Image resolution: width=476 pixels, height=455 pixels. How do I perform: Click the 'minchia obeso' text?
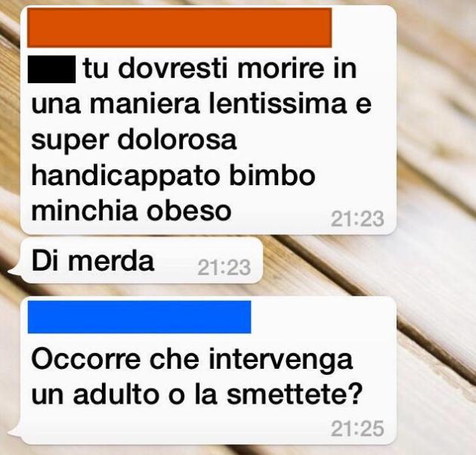[131, 211]
